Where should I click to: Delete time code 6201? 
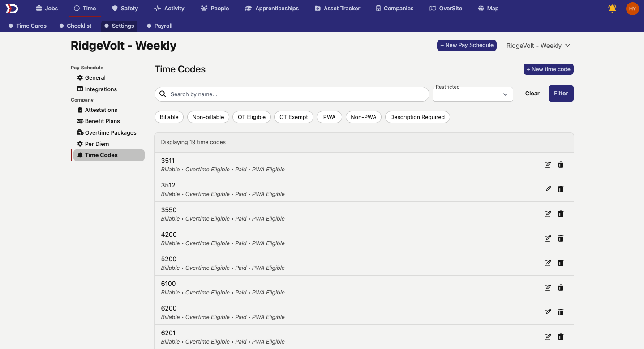pyautogui.click(x=561, y=337)
